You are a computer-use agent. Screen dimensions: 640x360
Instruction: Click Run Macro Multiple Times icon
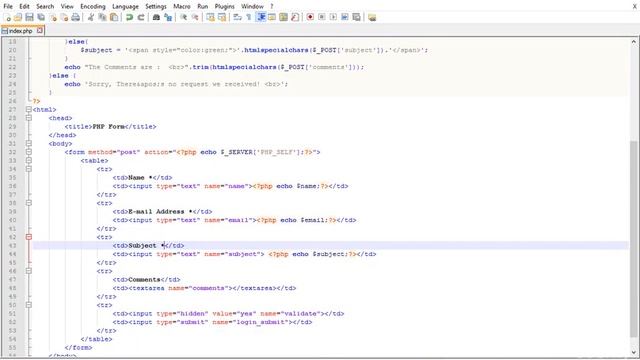click(x=345, y=17)
